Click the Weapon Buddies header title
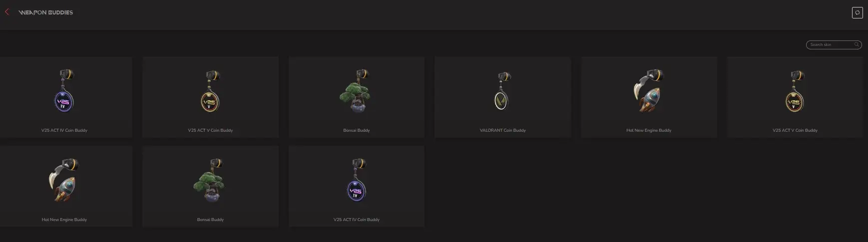 45,12
